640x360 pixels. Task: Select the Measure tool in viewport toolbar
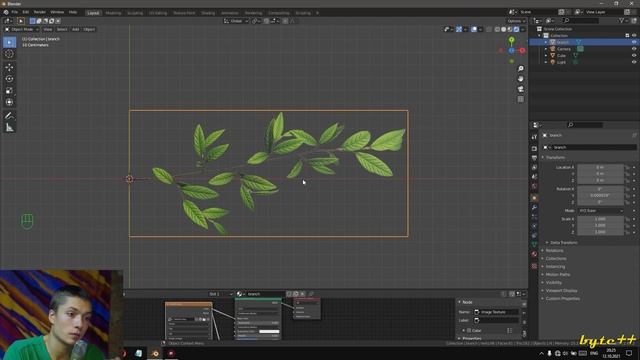point(9,128)
